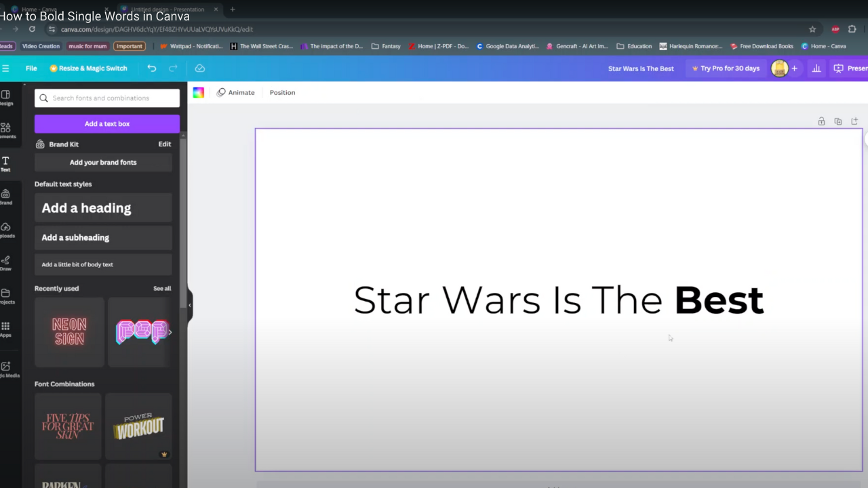Viewport: 868px width, 488px height.
Task: Open the analytics chart icon
Action: (x=816, y=68)
